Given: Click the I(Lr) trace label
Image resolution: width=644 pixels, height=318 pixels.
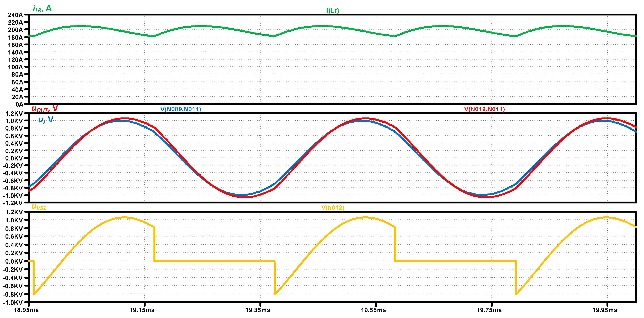Looking at the screenshot, I should pos(333,10).
